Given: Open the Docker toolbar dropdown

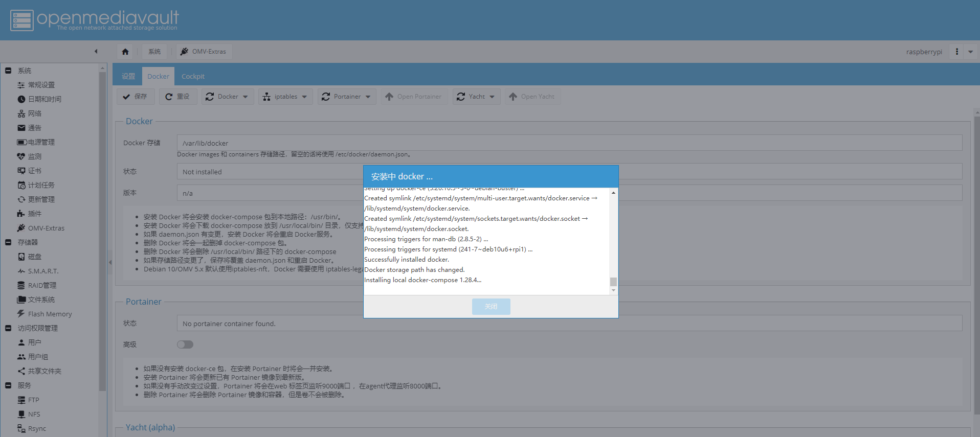Looking at the screenshot, I should click(227, 97).
